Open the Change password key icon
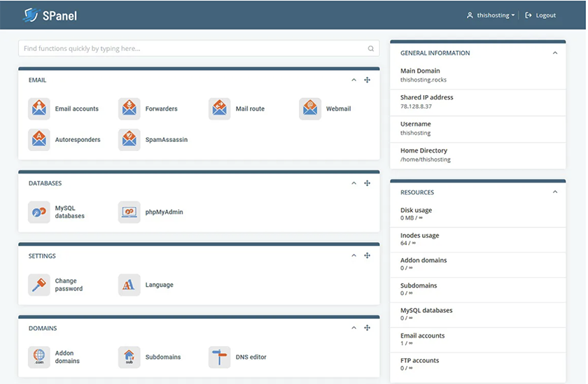The width and height of the screenshot is (588, 384). click(x=39, y=285)
